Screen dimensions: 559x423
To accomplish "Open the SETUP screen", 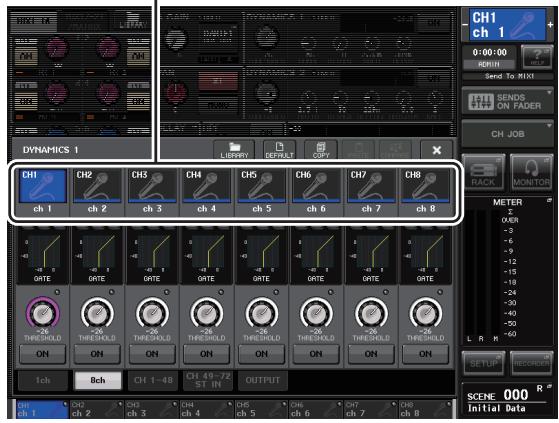I will (x=483, y=363).
